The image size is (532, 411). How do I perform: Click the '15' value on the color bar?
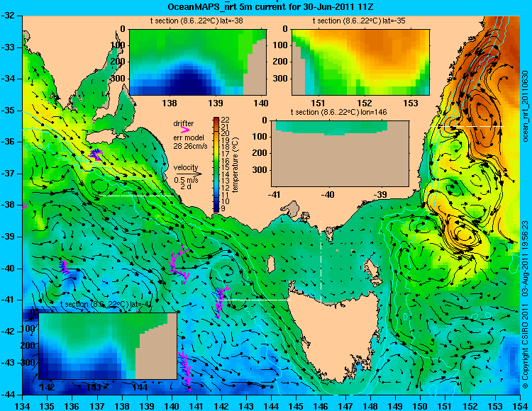226,167
